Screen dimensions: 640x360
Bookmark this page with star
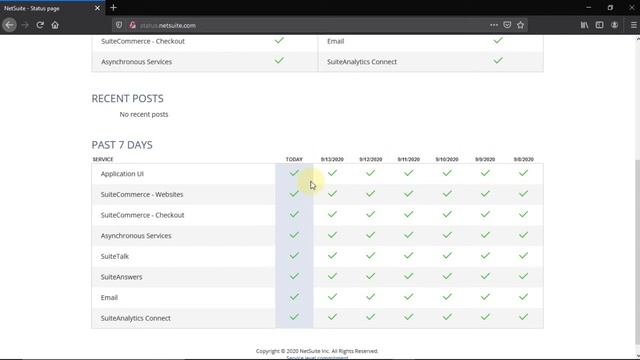520,25
